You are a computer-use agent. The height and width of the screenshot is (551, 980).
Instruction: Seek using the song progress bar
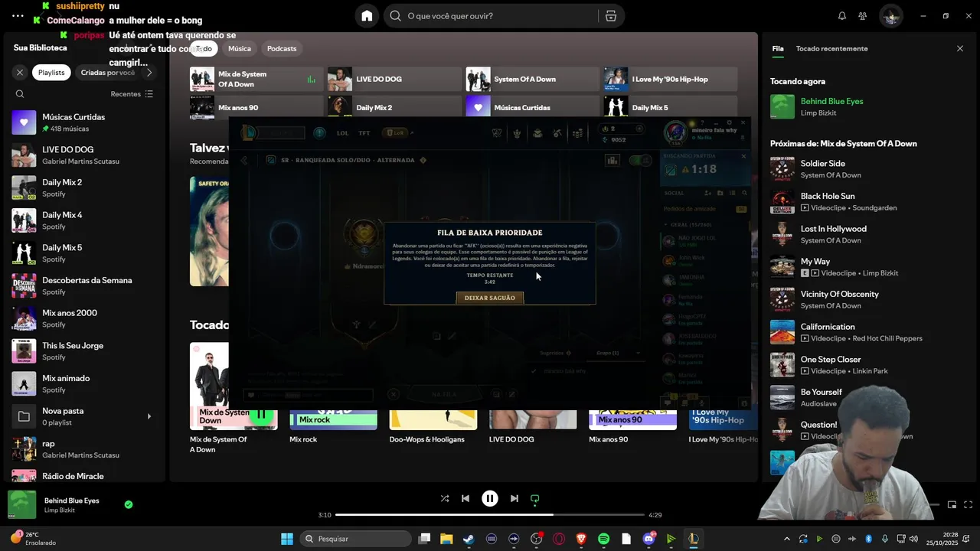(x=490, y=515)
